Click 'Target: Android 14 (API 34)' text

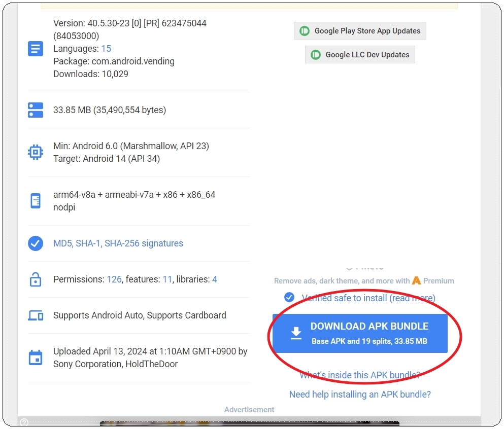[x=107, y=159]
